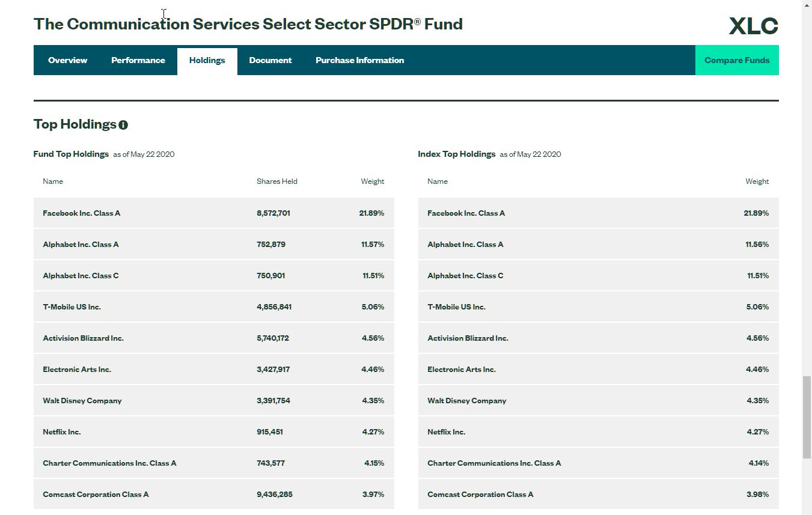Switch to the Performance tab
Viewport: 812px width, 515px height.
pos(138,60)
